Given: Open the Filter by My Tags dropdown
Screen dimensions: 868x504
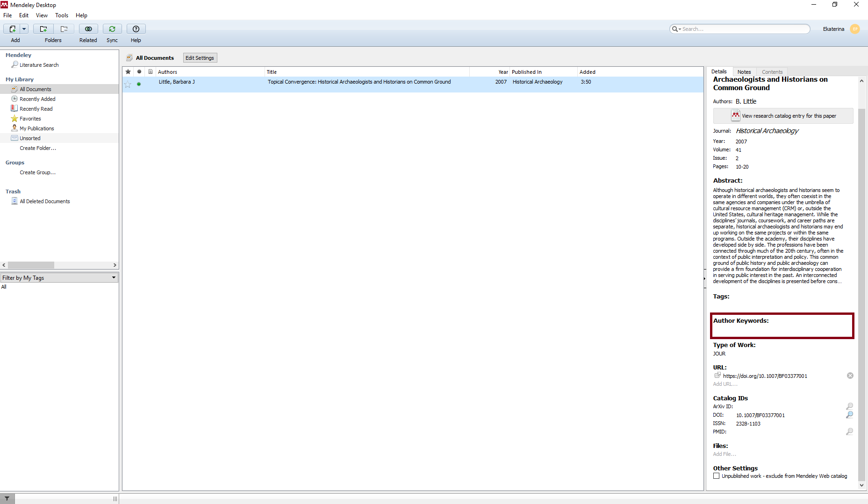Looking at the screenshot, I should (59, 277).
